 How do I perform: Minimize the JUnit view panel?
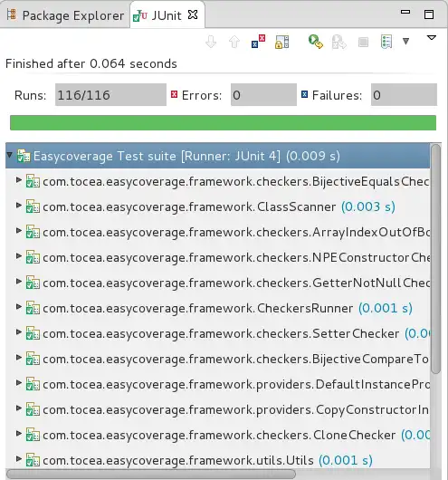coord(405,13)
